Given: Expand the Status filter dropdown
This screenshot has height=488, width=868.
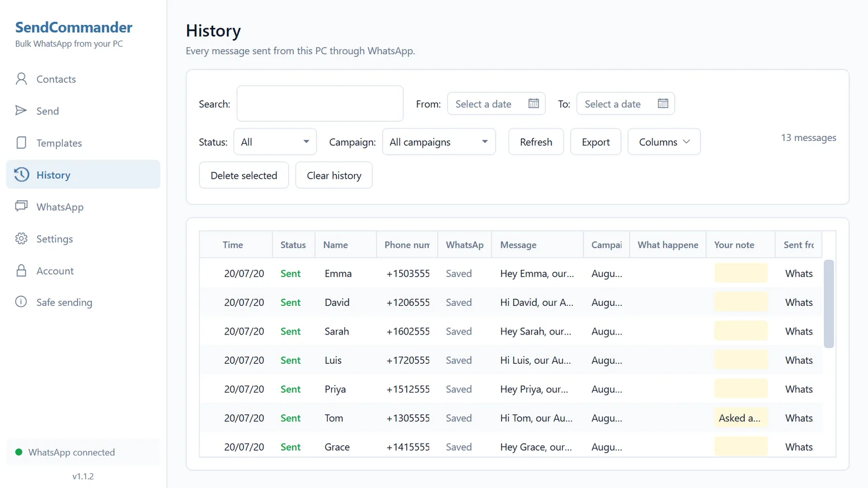Looking at the screenshot, I should coord(275,142).
